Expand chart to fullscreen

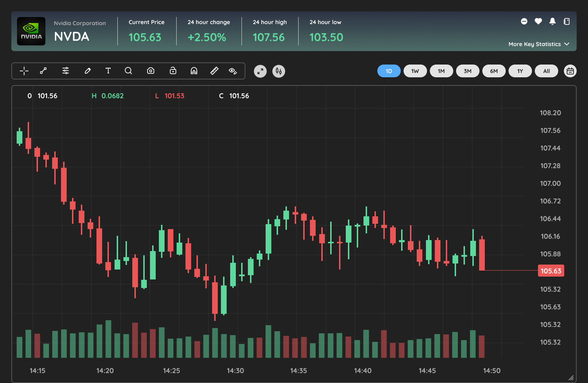click(260, 71)
